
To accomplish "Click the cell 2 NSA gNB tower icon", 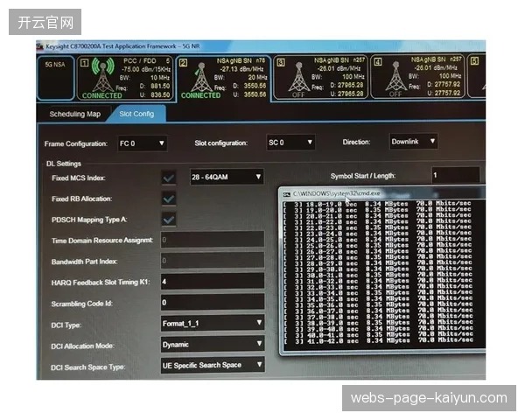I will (201, 77).
